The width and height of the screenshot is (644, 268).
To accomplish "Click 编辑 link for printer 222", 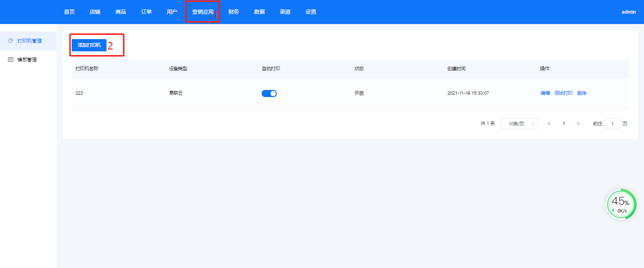I will coord(545,93).
